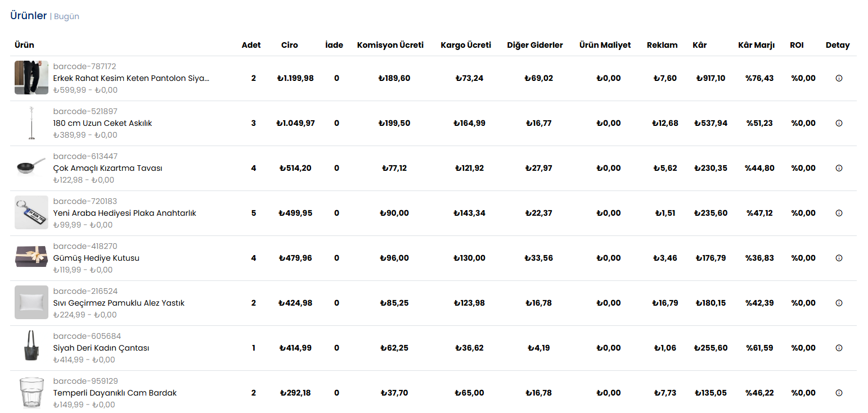Sort by the Adet column header

coord(251,45)
